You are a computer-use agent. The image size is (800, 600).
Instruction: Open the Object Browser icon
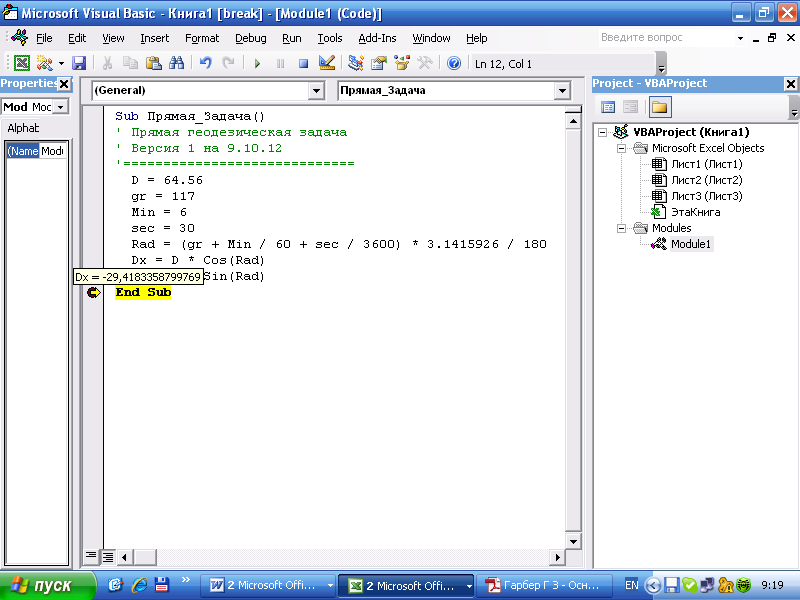coord(402,63)
